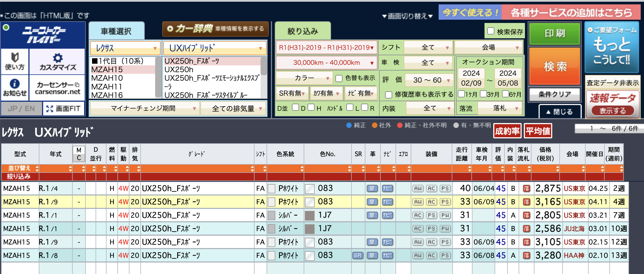This screenshot has width=644, height=274.
Task: Click the 画面FIT fit screen icon
Action: point(64,109)
